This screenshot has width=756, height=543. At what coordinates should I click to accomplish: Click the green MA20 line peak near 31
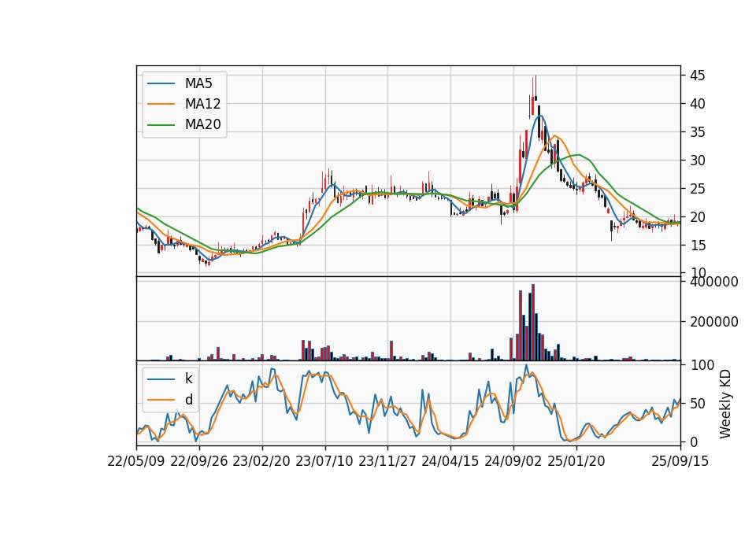click(x=579, y=155)
